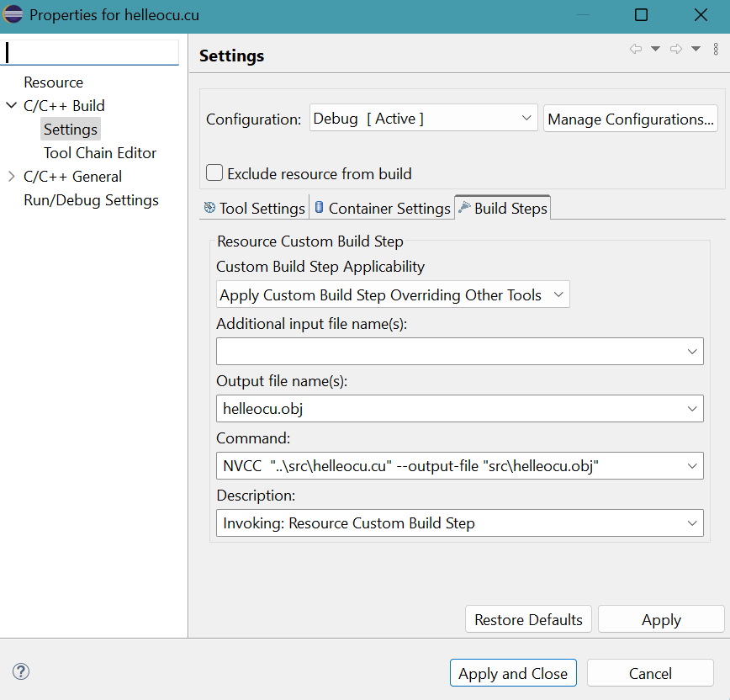Cancel the properties dialog
730x700 pixels.
click(x=650, y=673)
